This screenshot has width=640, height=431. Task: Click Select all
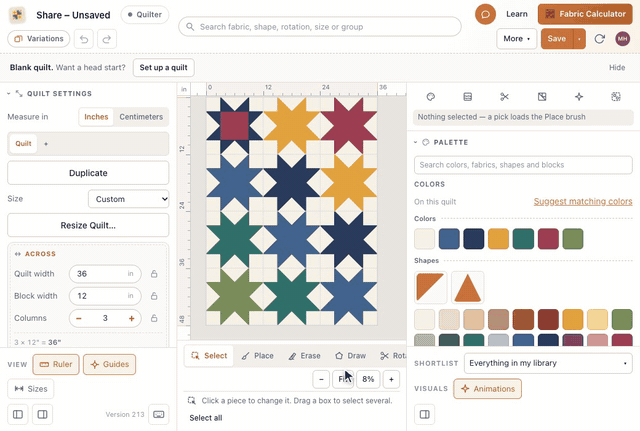206,418
